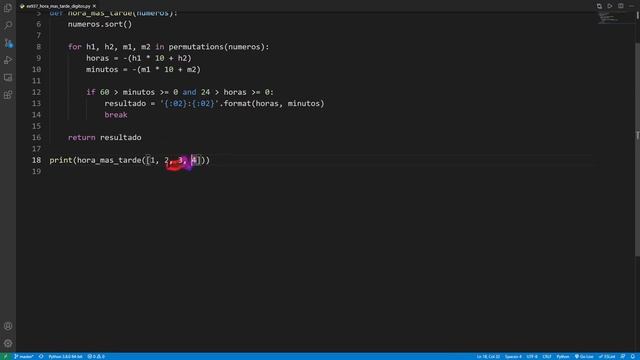Open the Manage gear settings
The image size is (640, 360).
(x=8, y=343)
